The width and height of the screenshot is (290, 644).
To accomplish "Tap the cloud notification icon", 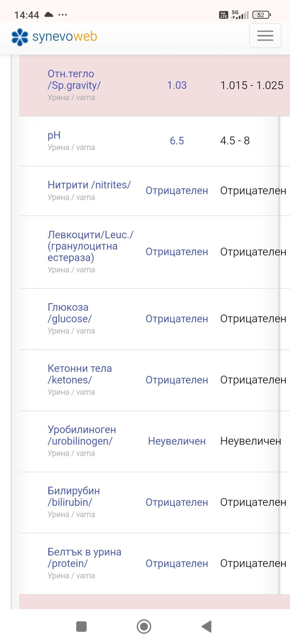I will [x=49, y=14].
